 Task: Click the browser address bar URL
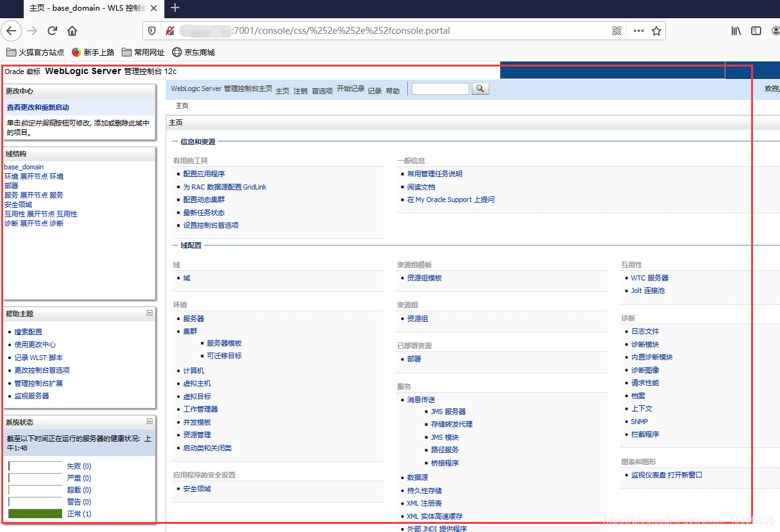341,31
